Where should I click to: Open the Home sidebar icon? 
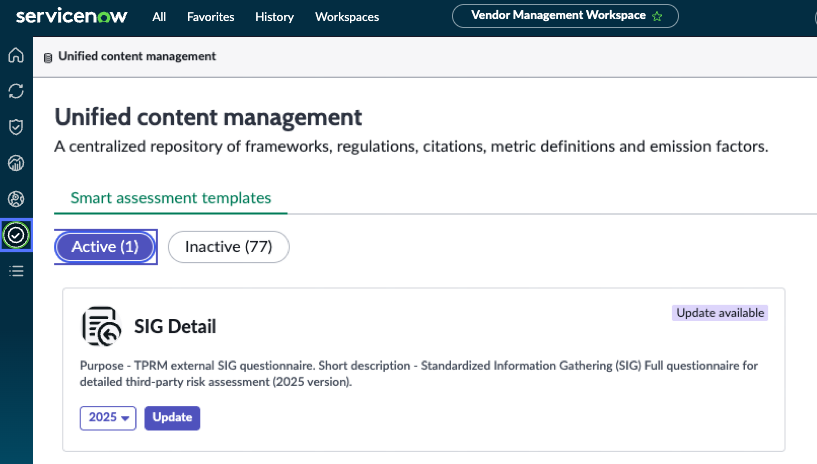pyautogui.click(x=16, y=55)
